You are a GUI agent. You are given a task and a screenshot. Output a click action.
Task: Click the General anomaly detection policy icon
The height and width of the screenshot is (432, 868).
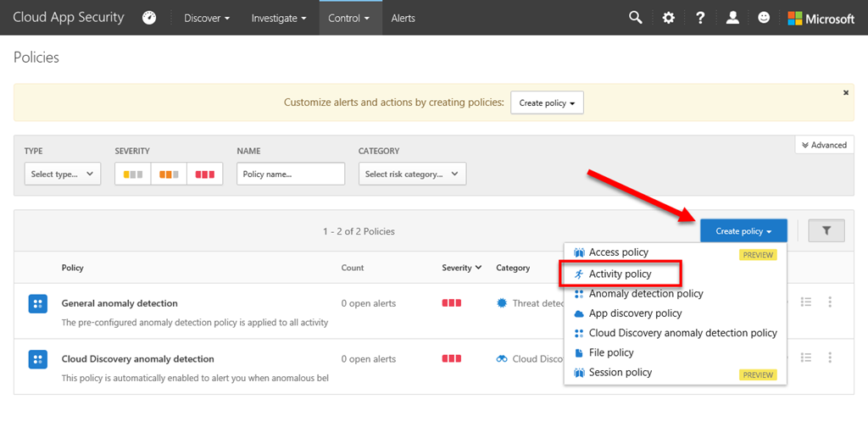pyautogui.click(x=37, y=303)
